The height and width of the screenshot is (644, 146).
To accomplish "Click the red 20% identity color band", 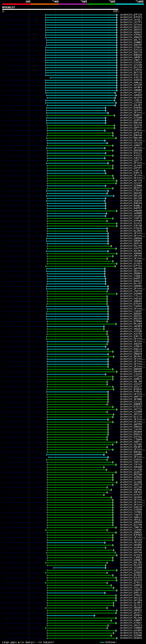I will click(16, 4).
